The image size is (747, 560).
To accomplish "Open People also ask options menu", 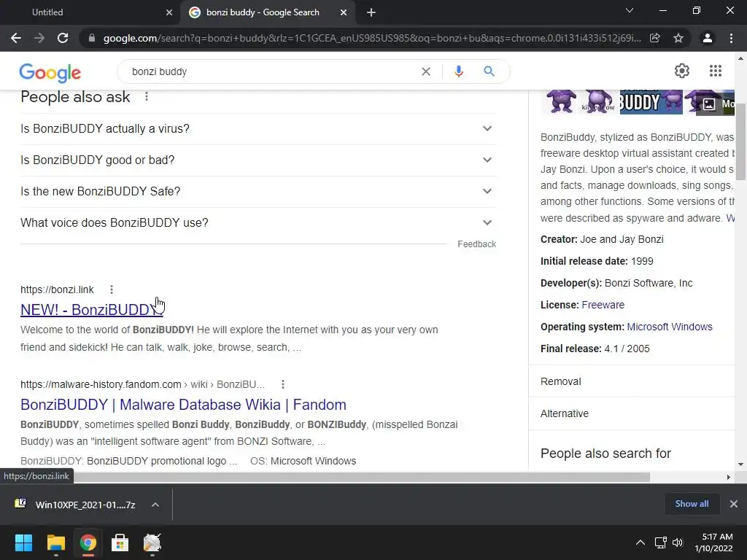I will pyautogui.click(x=147, y=97).
